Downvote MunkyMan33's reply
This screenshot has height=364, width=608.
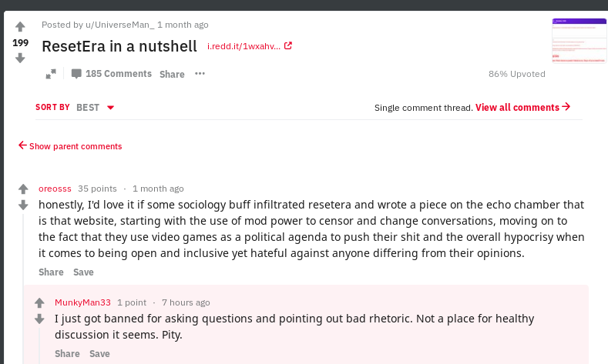coord(39,319)
